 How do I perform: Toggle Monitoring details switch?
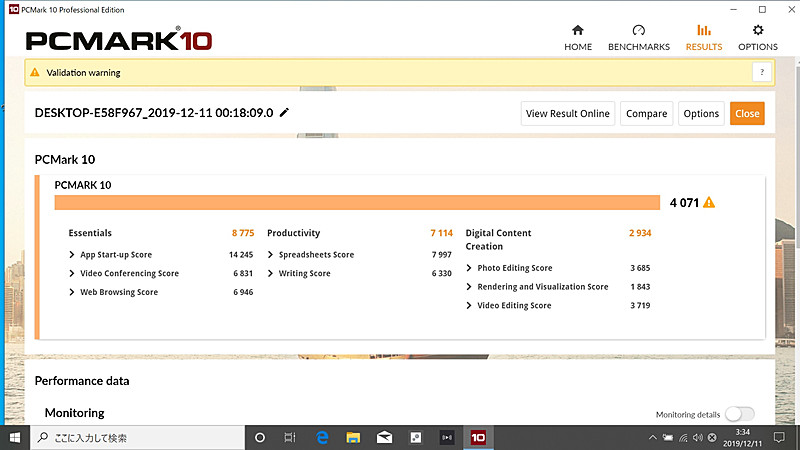[740, 414]
